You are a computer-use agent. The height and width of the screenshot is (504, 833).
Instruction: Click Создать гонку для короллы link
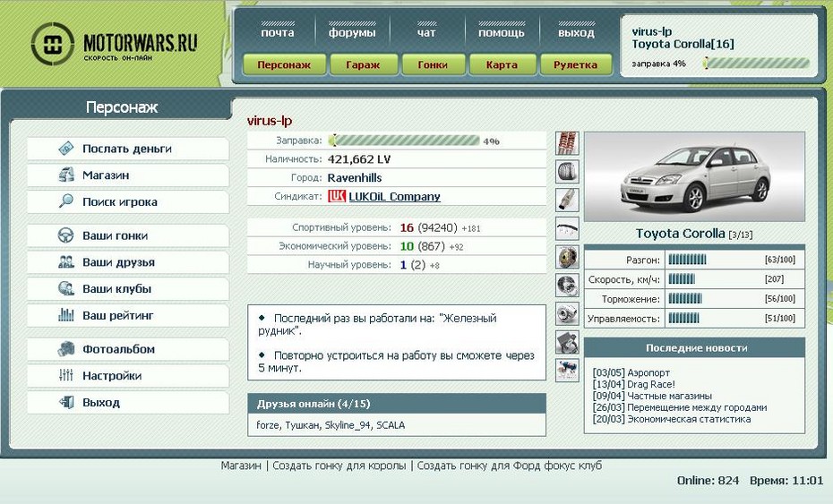coord(339,466)
